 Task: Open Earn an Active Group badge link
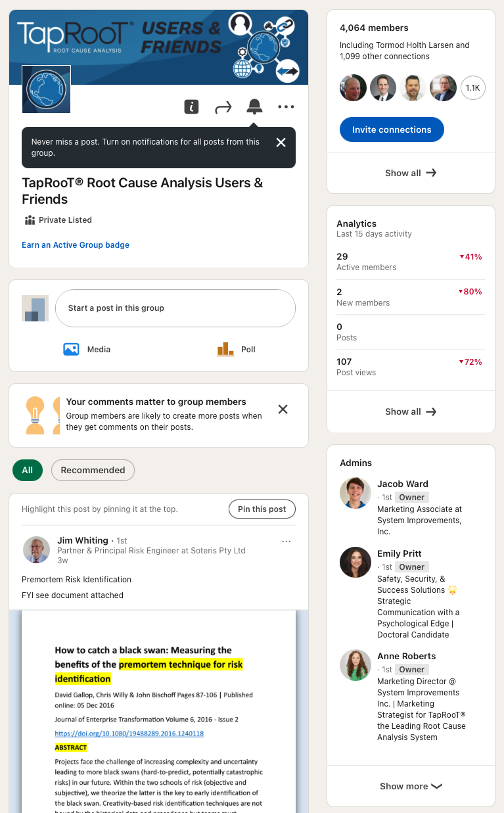[76, 245]
